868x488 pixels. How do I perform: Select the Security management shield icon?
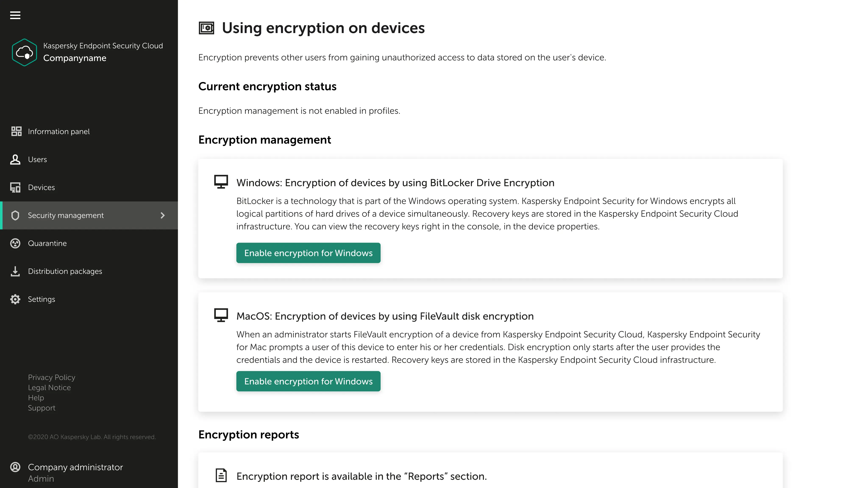[15, 215]
